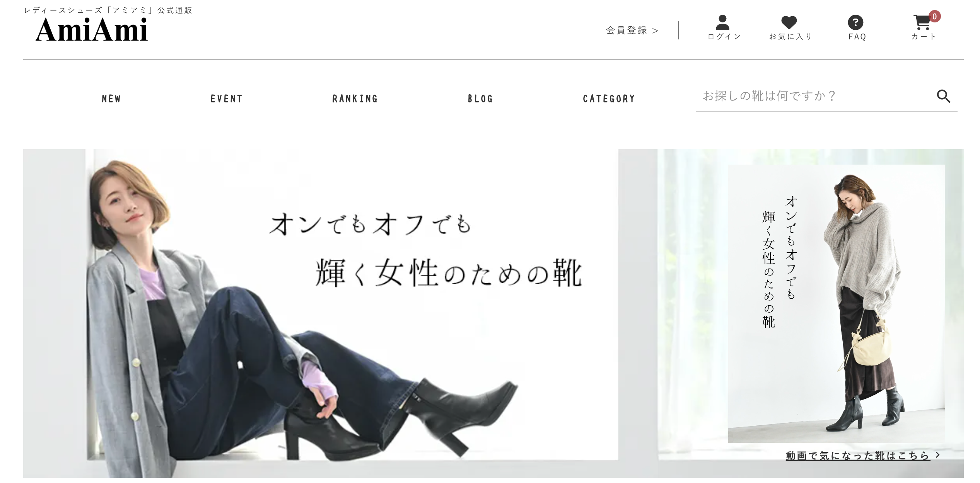Click the arrow after 動画で気になった靴はこちら
This screenshot has height=483, width=980.
tap(938, 455)
